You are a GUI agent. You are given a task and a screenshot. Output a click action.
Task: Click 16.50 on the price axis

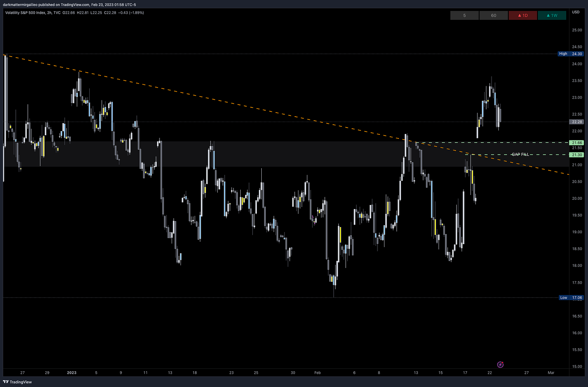[577, 316]
